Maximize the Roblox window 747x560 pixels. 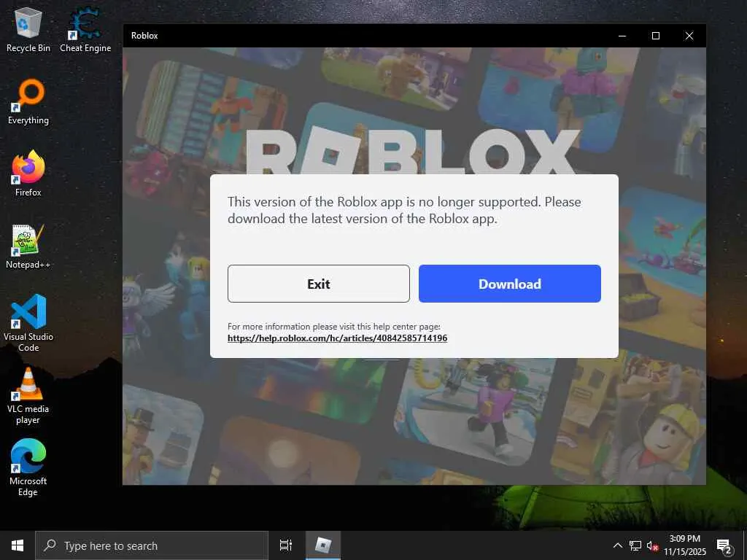point(656,36)
